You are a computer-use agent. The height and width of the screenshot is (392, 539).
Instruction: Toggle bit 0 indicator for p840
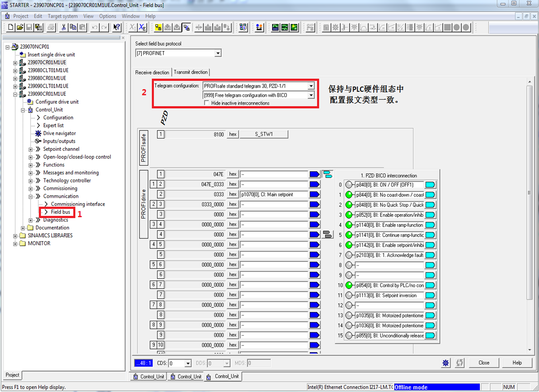click(349, 185)
